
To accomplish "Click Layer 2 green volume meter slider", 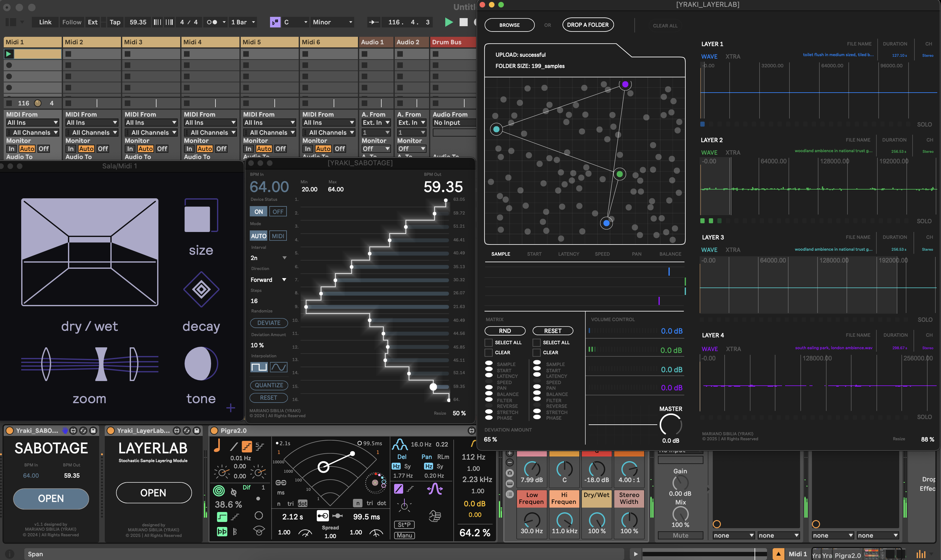I will tap(623, 350).
